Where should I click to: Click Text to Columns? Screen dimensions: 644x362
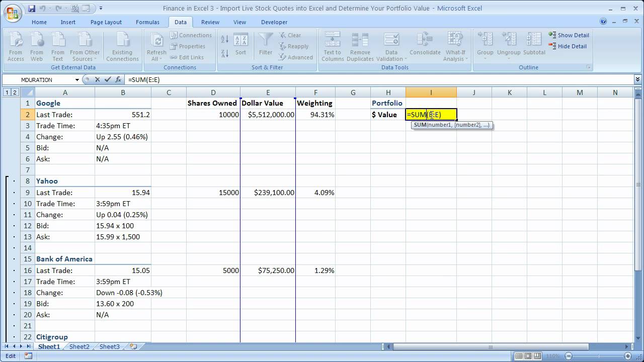(x=332, y=47)
